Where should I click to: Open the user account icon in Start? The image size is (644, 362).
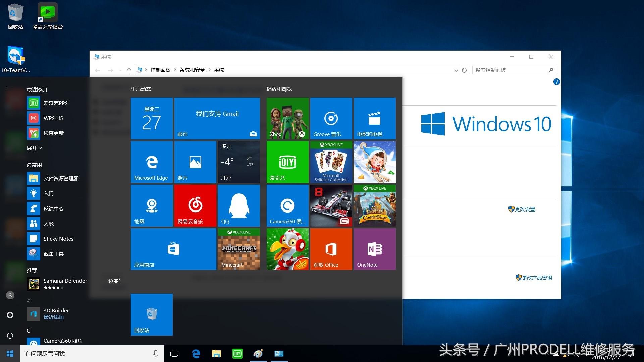coord(10,295)
